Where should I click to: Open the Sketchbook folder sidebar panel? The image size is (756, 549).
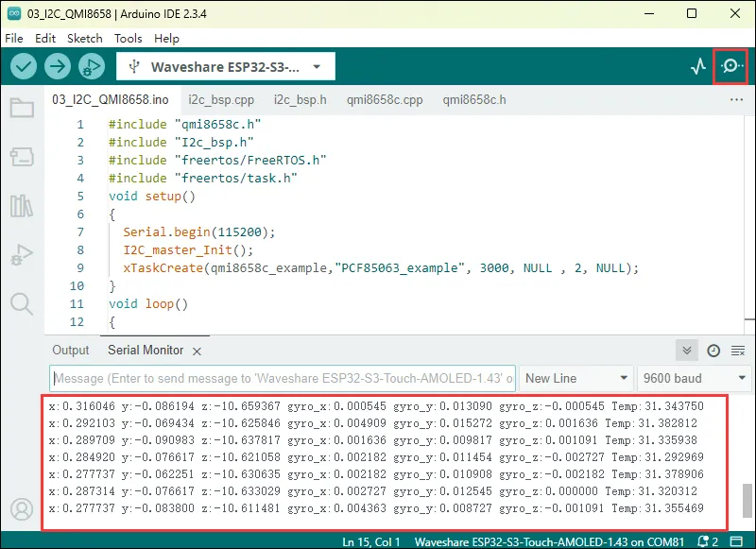coord(21,108)
